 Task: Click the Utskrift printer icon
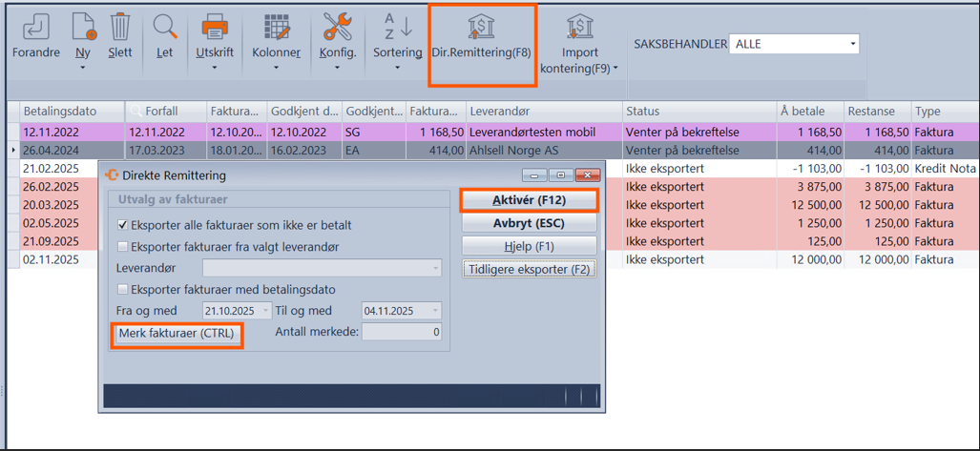(215, 27)
